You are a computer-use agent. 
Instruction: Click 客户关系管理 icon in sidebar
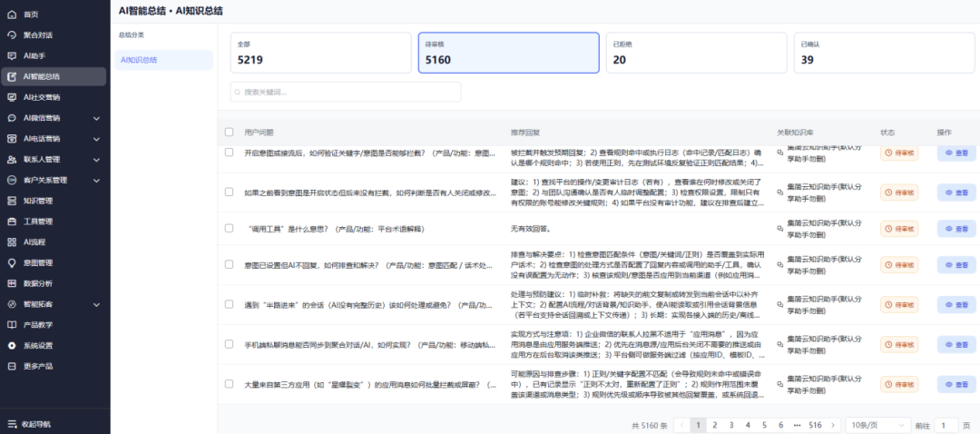point(11,180)
